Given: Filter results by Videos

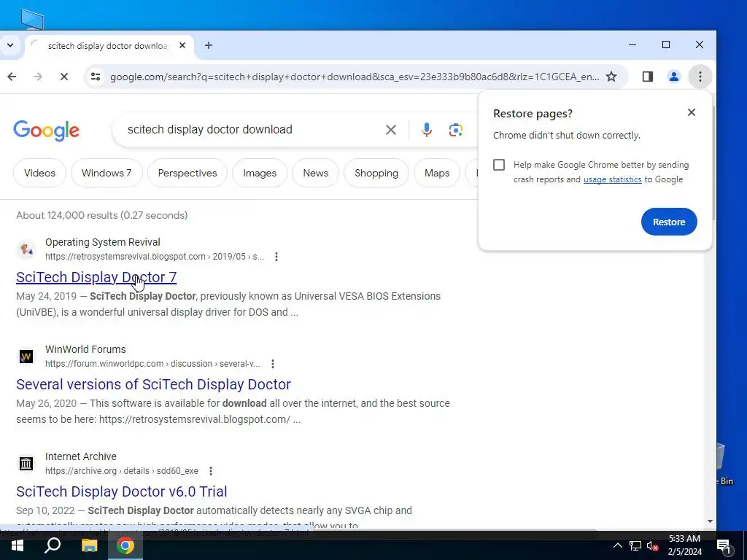Looking at the screenshot, I should 39,173.
